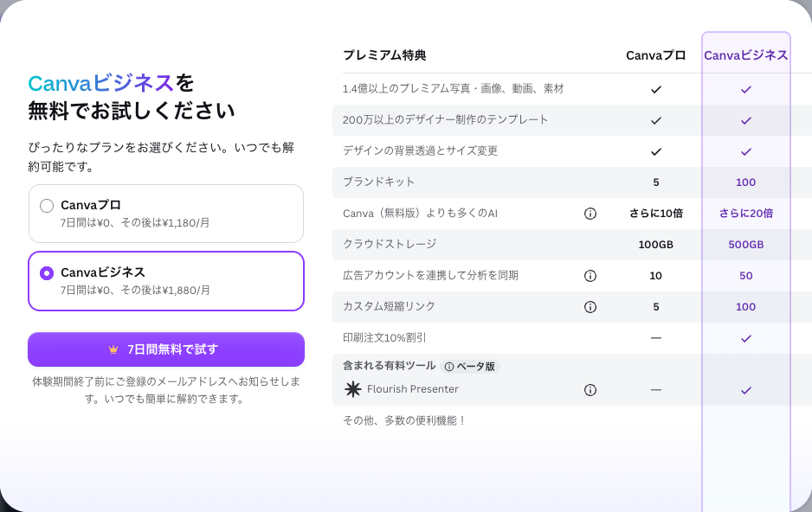Click the 体験期間終了前 notice text
Screen dimensions: 812x512
point(166,390)
